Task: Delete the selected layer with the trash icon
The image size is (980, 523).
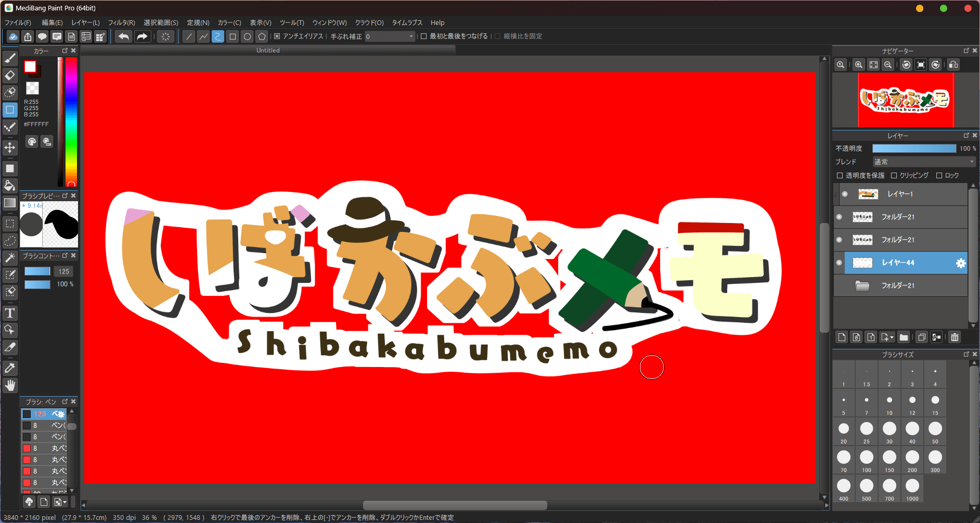Action: point(955,337)
